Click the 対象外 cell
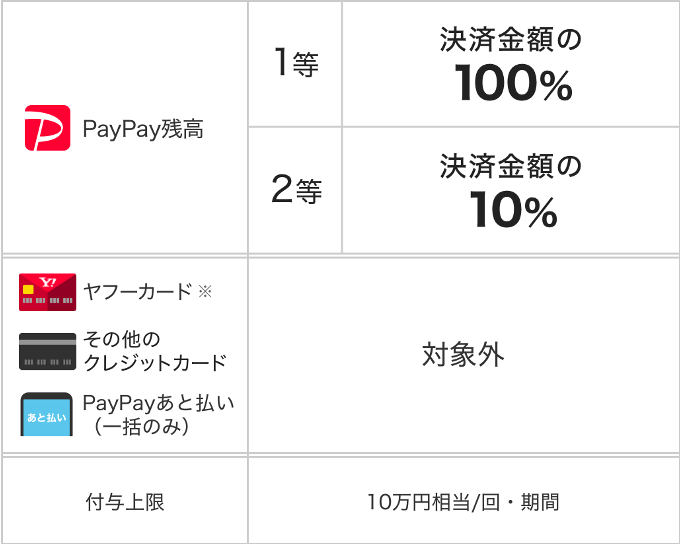The width and height of the screenshot is (680, 544). pyautogui.click(x=464, y=355)
